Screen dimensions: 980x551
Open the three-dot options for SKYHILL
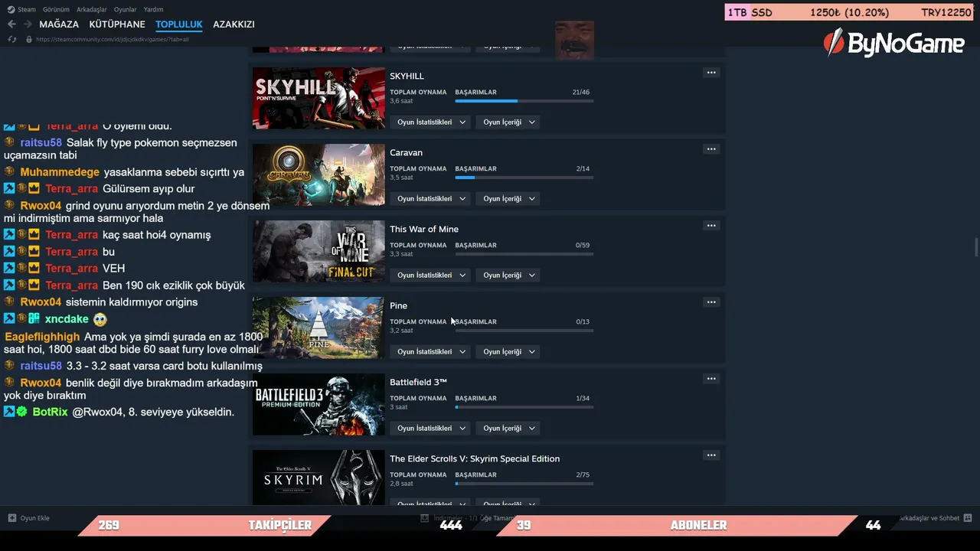711,73
